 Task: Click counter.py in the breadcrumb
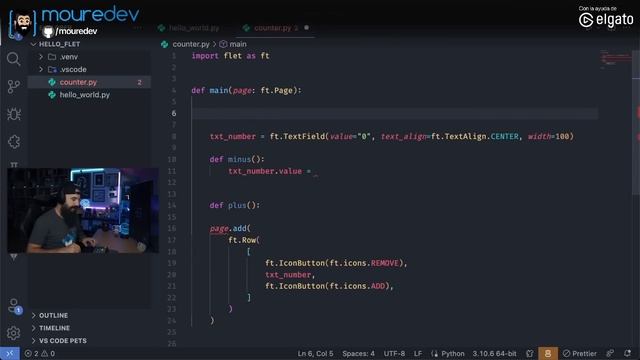(191, 44)
